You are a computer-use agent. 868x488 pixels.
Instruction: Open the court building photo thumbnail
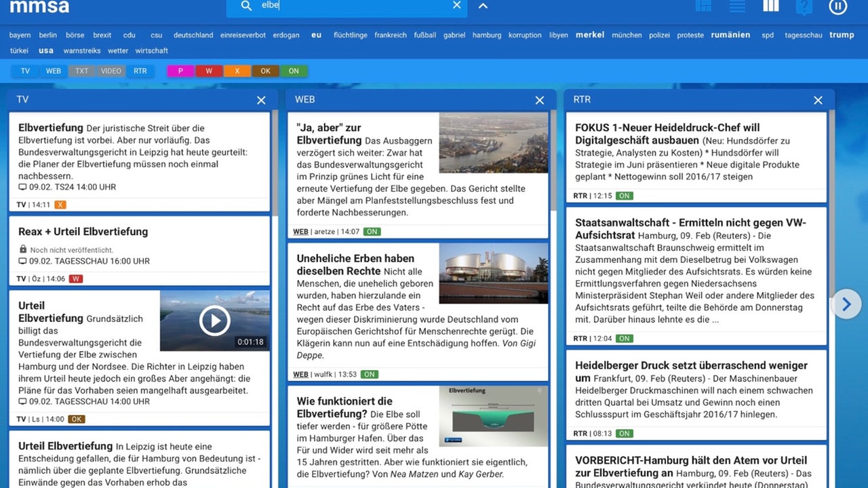494,273
